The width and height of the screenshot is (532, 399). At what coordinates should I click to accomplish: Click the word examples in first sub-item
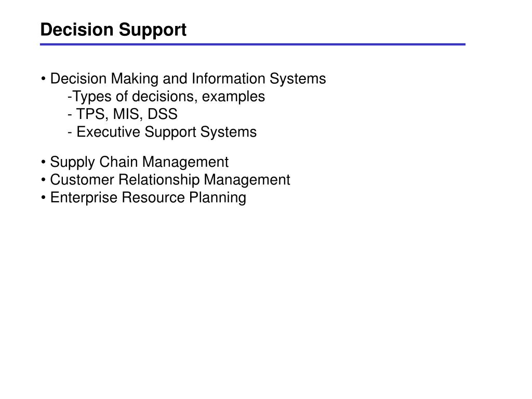pyautogui.click(x=233, y=97)
